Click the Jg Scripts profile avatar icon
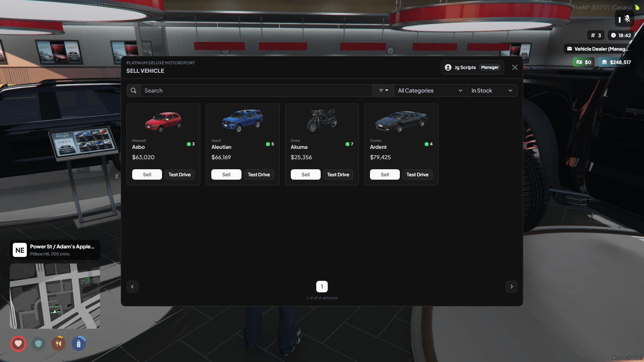Viewport: 644px width, 362px height. click(448, 67)
